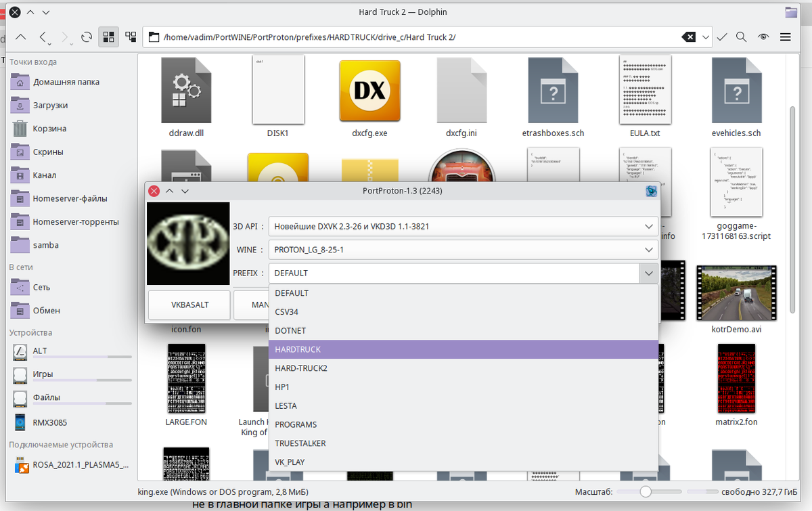Viewport: 812px width, 511px height.
Task: Expand the location bar history dropdown
Action: (706, 37)
